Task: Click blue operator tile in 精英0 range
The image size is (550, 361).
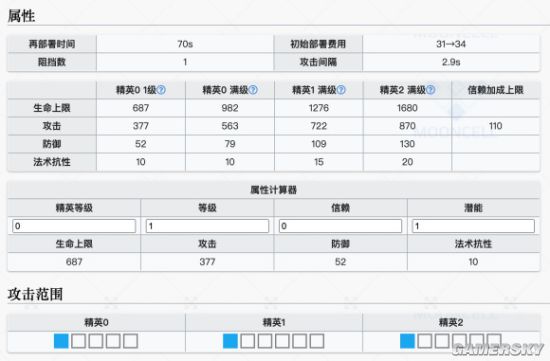Action: [x=61, y=341]
